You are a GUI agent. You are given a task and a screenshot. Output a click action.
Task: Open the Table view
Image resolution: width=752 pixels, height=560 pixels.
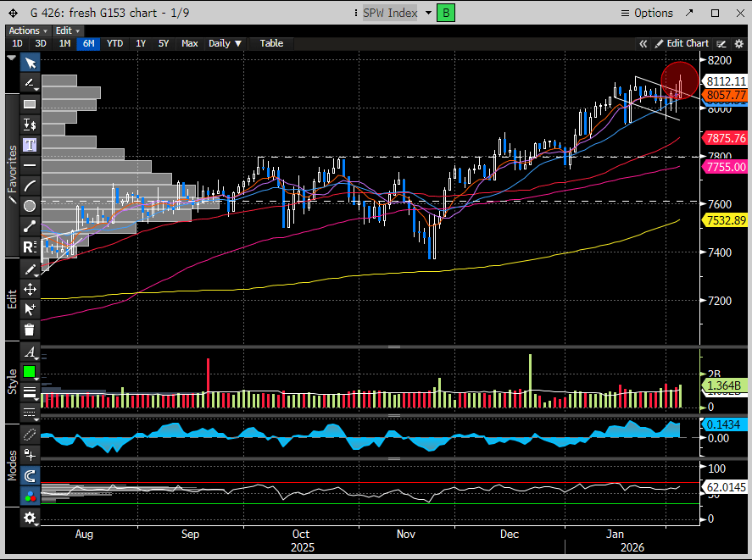(271, 43)
